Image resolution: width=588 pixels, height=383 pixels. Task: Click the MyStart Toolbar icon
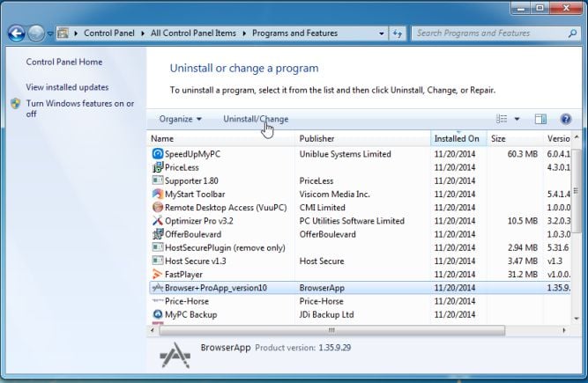[158, 194]
